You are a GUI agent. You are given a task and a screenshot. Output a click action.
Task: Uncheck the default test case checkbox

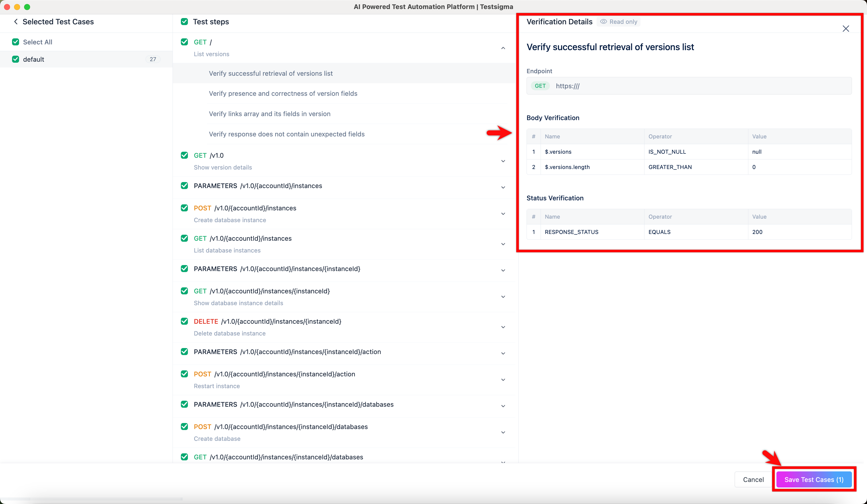click(x=16, y=59)
